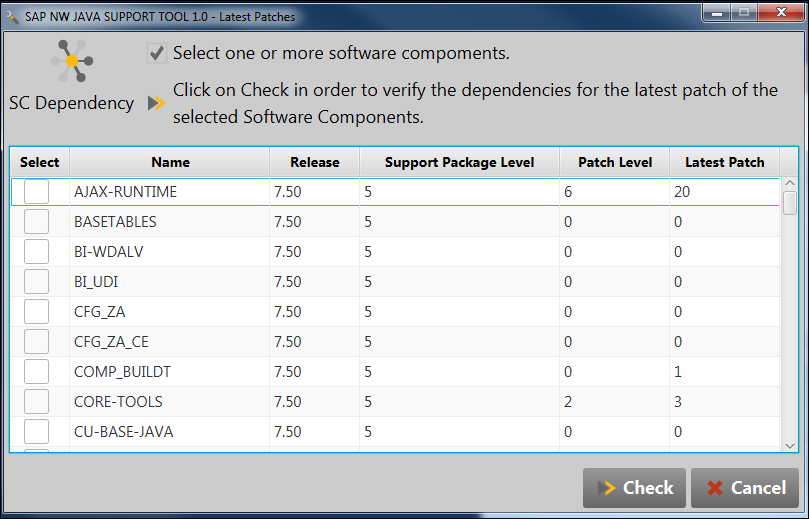Image resolution: width=809 pixels, height=519 pixels.
Task: Close the Latest Patches window
Action: (x=781, y=13)
